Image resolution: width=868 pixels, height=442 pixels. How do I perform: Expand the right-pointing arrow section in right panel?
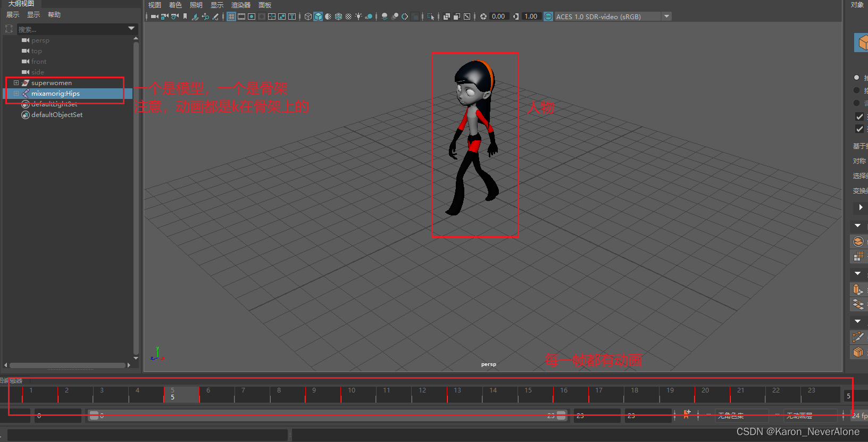coord(861,207)
